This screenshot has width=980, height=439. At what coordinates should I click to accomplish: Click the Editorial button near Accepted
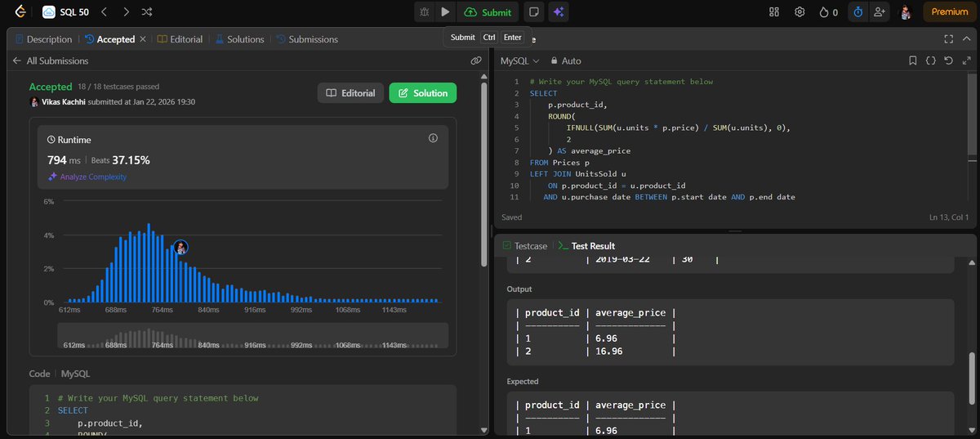350,93
